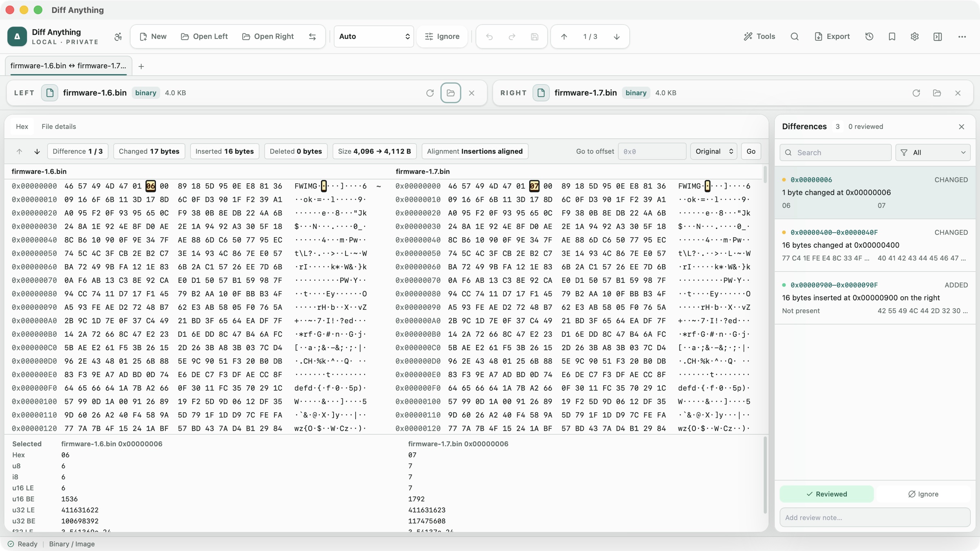Viewport: 980px width, 551px height.
Task: Click the Go button
Action: 751,151
